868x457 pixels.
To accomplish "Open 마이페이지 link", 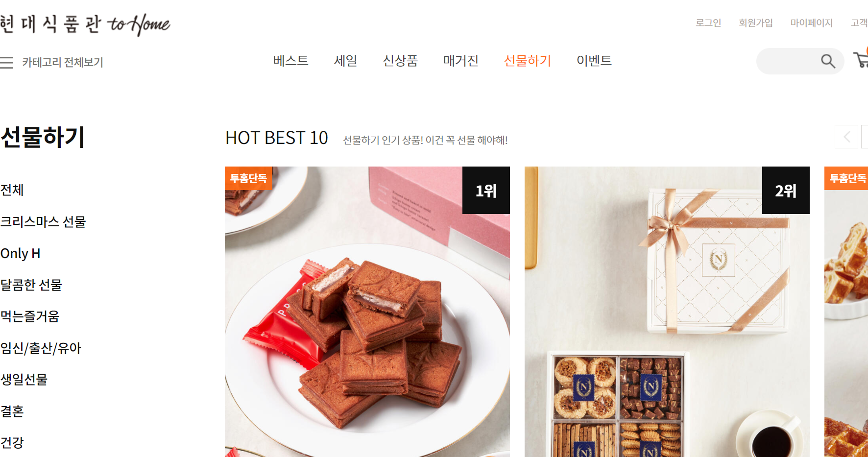I will (x=812, y=23).
